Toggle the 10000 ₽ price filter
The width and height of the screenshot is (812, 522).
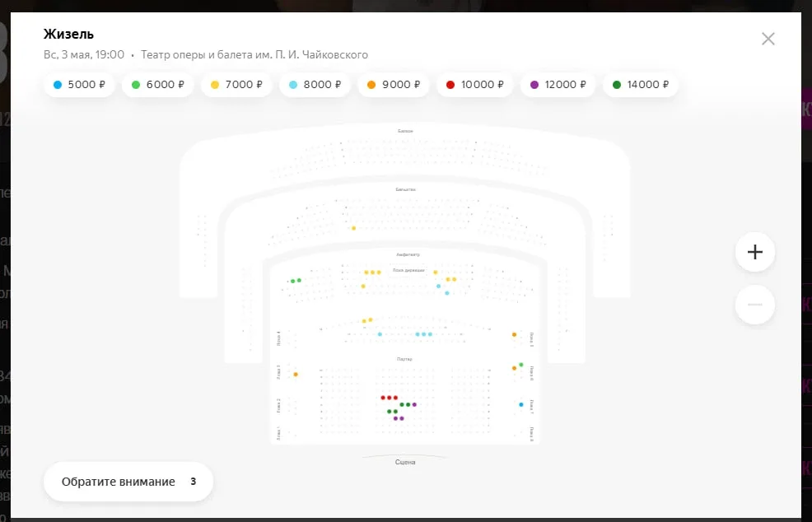tap(474, 85)
